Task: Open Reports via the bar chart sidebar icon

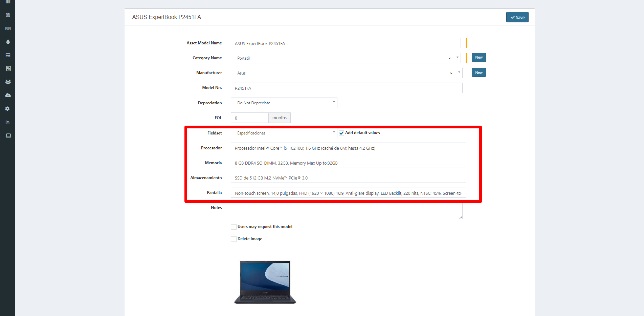Action: (8, 122)
